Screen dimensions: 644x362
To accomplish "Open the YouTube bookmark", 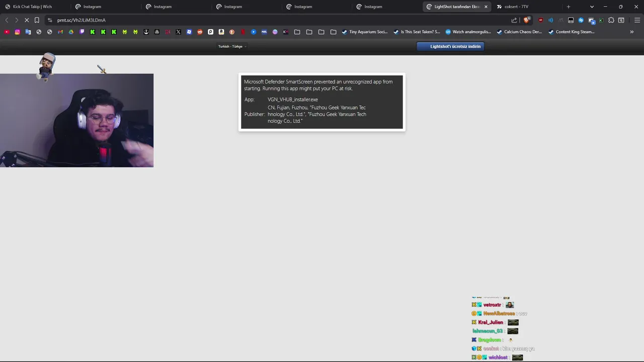I will point(7,32).
